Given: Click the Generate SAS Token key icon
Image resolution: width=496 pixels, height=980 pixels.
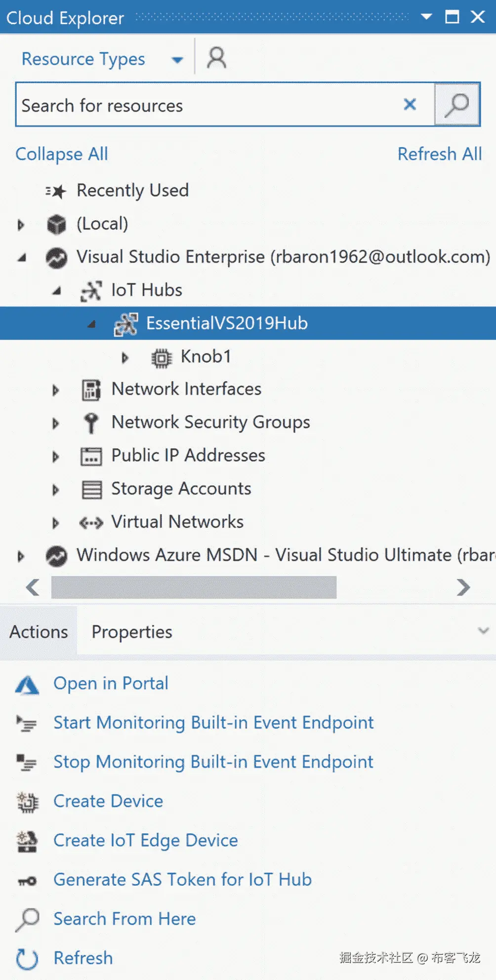Looking at the screenshot, I should click(27, 881).
